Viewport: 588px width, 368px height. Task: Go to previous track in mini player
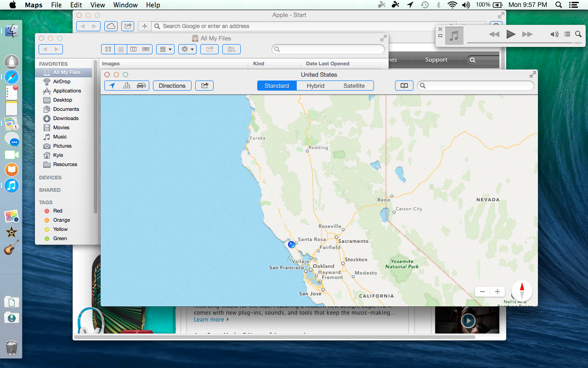tap(494, 34)
